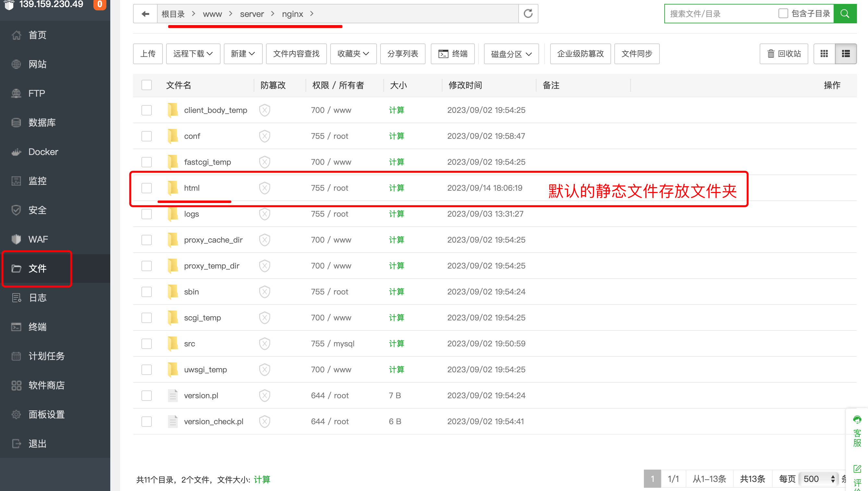
Task: Switch to grid icon view
Action: click(824, 54)
